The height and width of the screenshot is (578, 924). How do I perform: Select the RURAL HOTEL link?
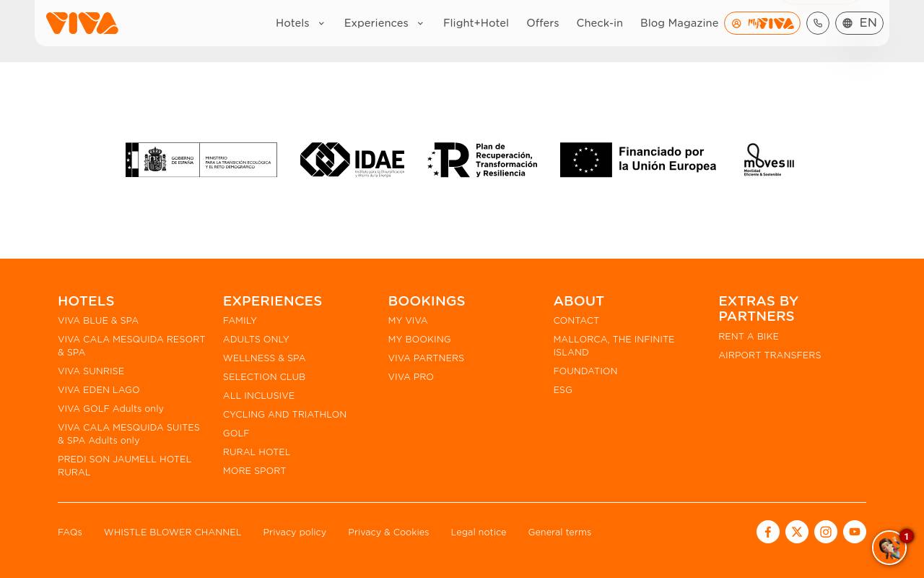[256, 452]
